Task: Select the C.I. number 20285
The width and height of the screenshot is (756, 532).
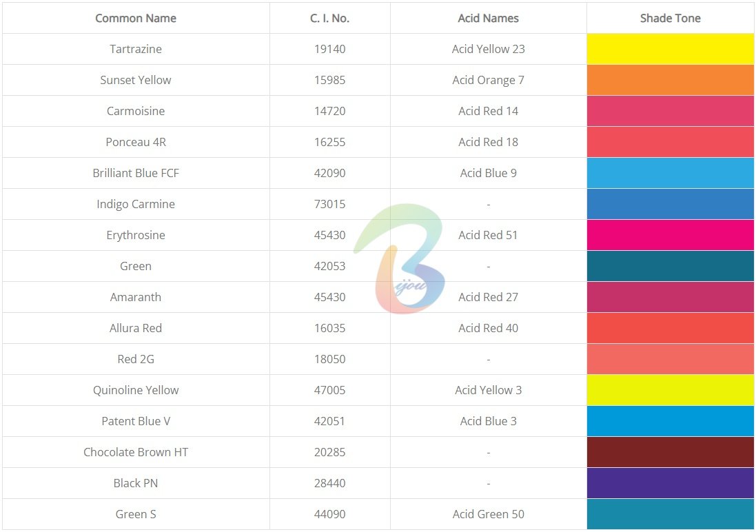Action: click(x=330, y=453)
